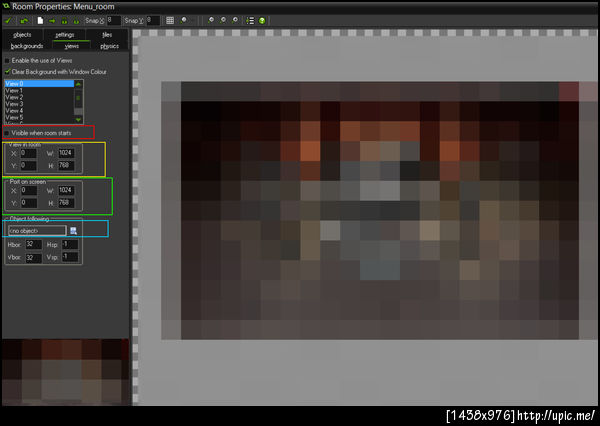Toggle the grid display icon
This screenshot has height=426, width=600.
[x=170, y=21]
